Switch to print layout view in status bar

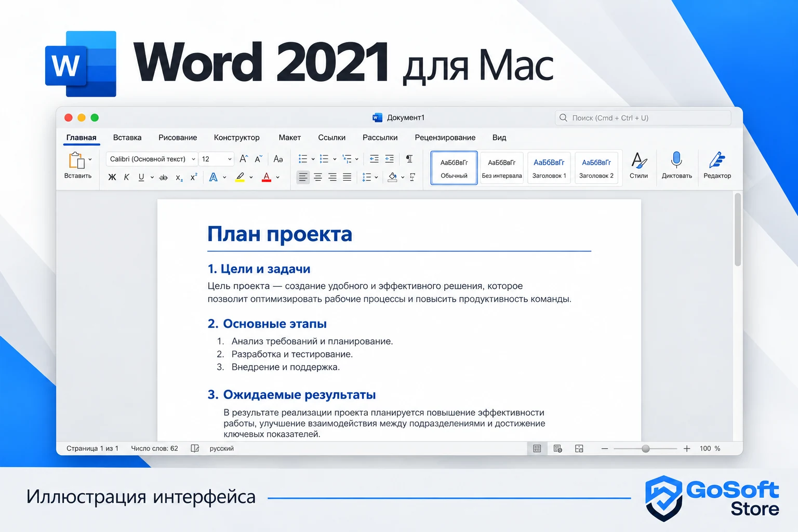pyautogui.click(x=537, y=448)
